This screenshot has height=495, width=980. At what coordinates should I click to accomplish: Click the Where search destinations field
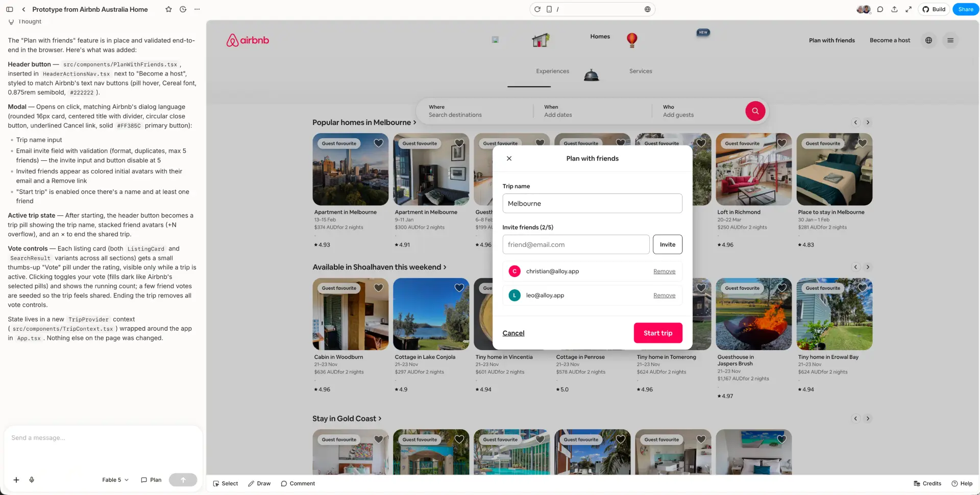tap(475, 111)
